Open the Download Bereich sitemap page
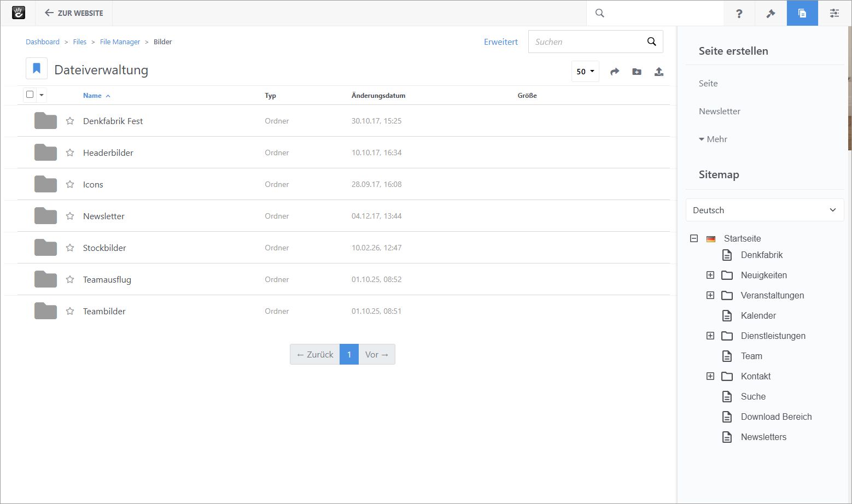Viewport: 852px width, 504px height. tap(776, 417)
